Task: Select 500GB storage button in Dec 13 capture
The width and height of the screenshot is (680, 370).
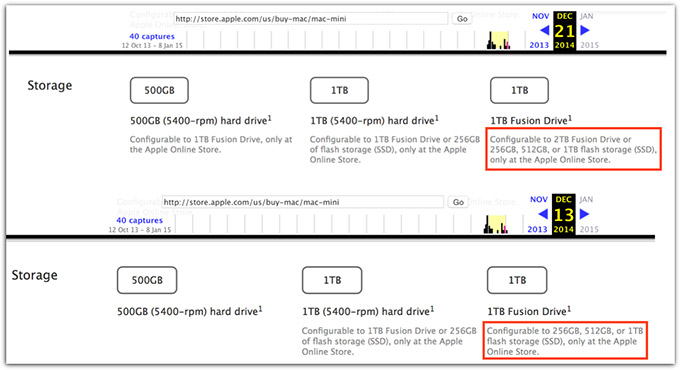Action: (x=147, y=280)
